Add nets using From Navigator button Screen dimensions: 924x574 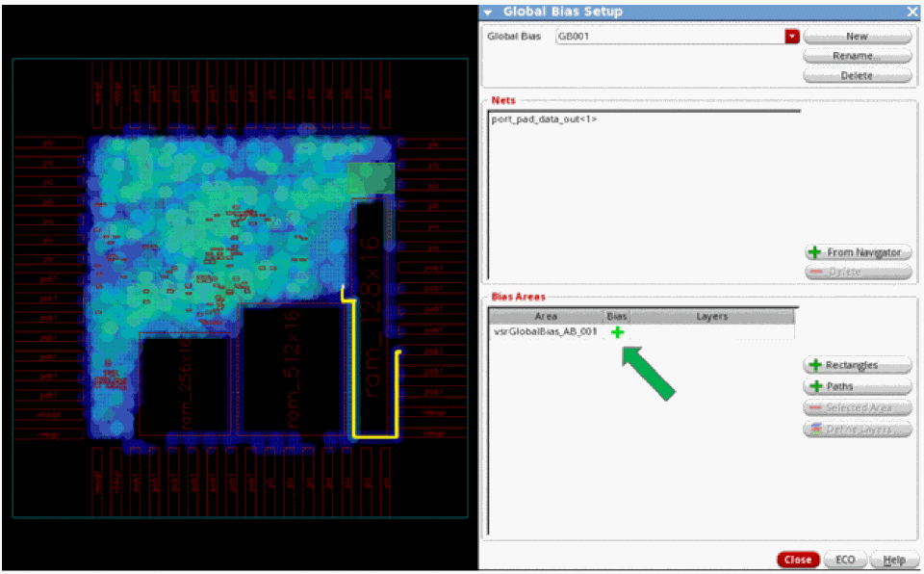coord(857,252)
